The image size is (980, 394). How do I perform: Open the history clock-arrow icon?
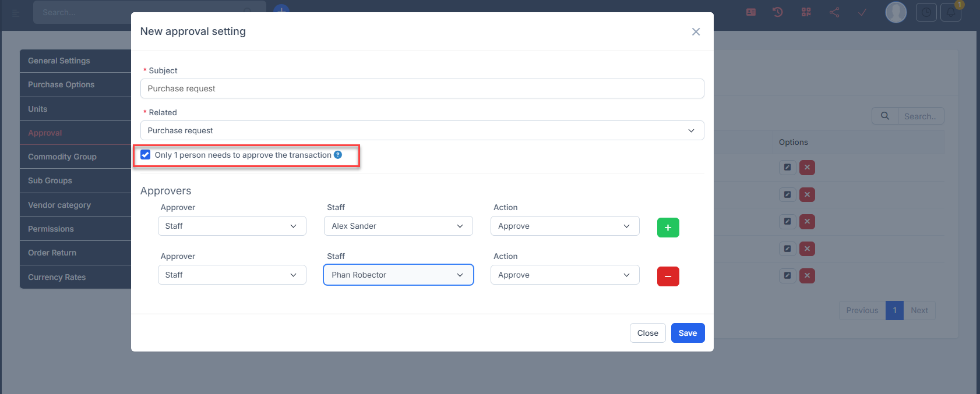click(x=778, y=12)
